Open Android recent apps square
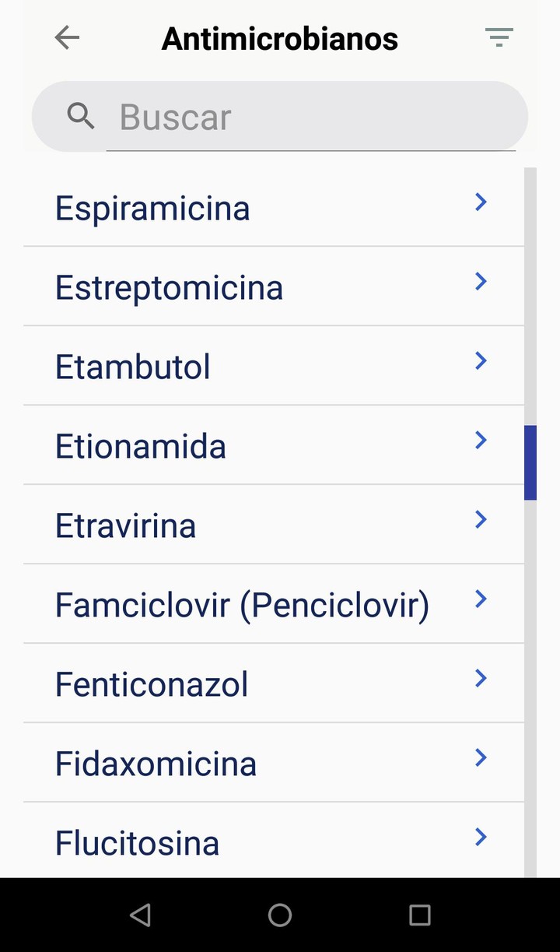560x952 pixels. 420,915
